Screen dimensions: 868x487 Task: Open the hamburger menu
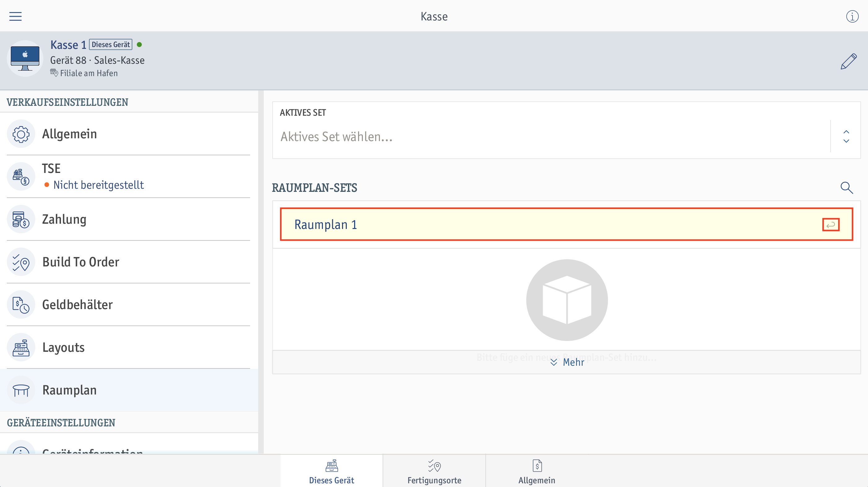pos(15,16)
